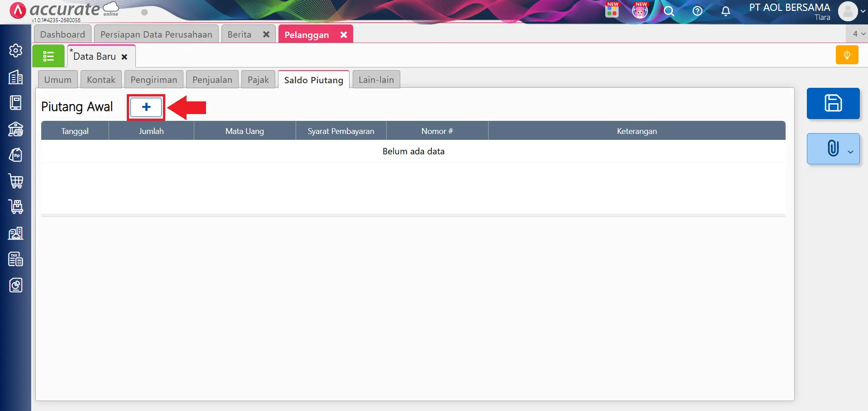Select the Saldo Piutang tab
This screenshot has width=868, height=411.
pos(314,80)
